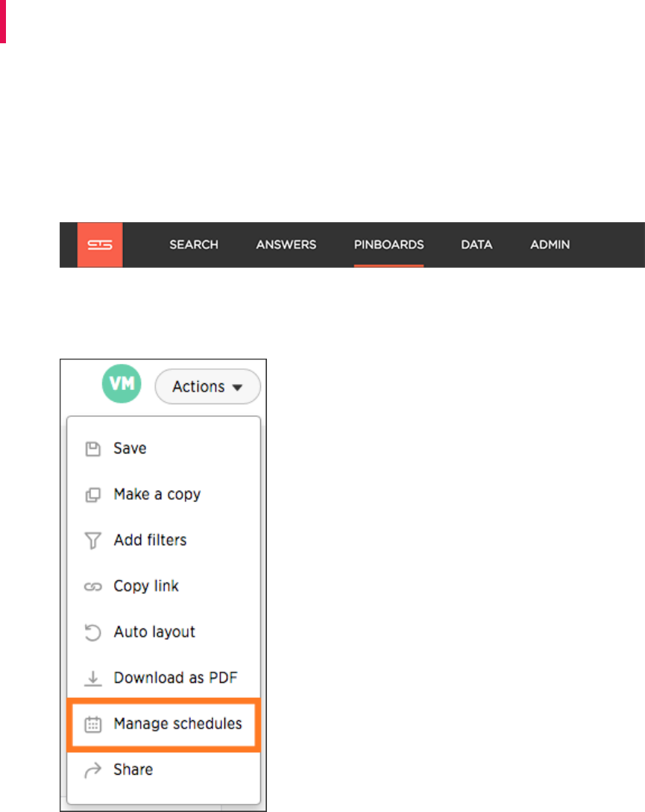Open the SEARCH tab
This screenshot has width=645, height=812.
point(194,245)
